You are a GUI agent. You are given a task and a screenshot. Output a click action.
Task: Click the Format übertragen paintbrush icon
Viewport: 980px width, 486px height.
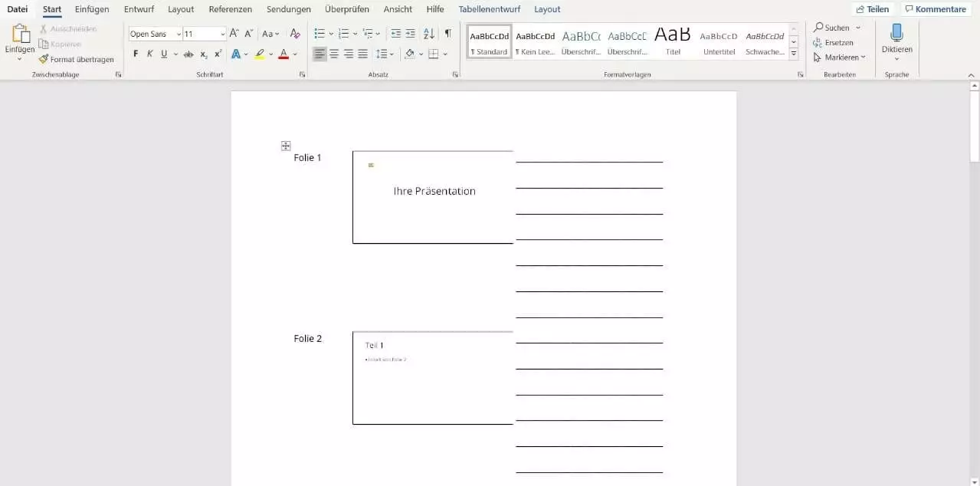click(44, 59)
